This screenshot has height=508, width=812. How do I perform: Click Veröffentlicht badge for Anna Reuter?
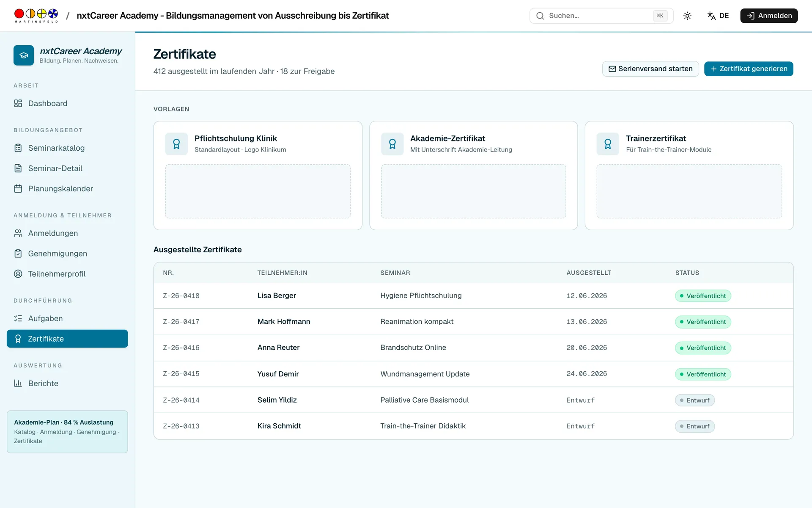703,348
